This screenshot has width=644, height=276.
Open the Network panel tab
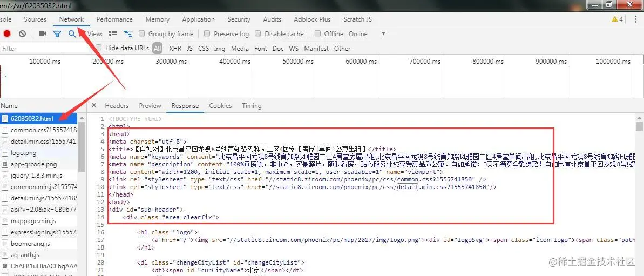[71, 19]
